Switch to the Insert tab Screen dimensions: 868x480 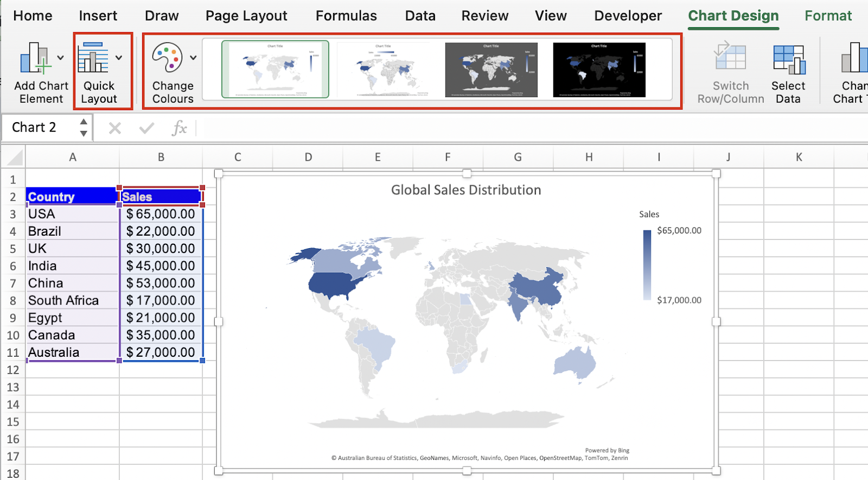tap(98, 16)
